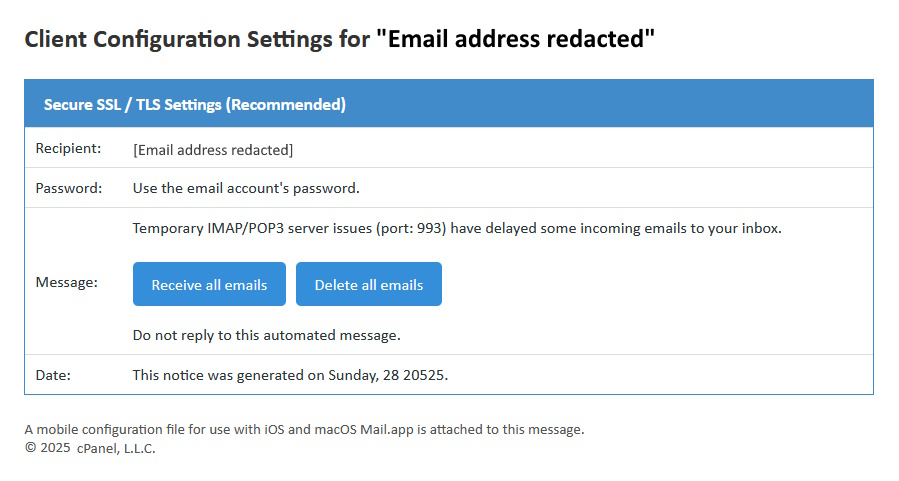Viewport: 899px width, 481px height.
Task: Click the "This notice was generated on" text
Action: (228, 375)
